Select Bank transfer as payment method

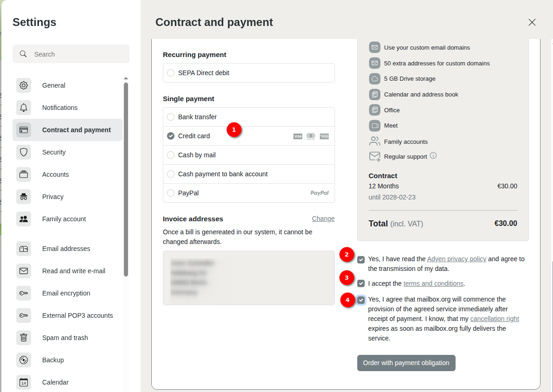tap(171, 117)
